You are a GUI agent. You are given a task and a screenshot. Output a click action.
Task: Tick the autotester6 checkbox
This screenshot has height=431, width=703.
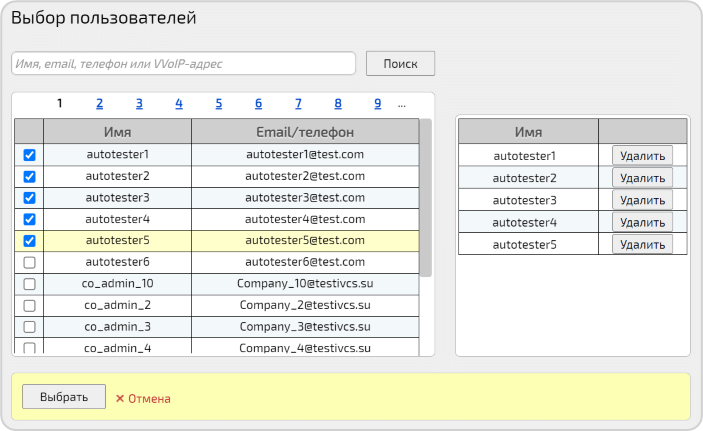coord(29,262)
